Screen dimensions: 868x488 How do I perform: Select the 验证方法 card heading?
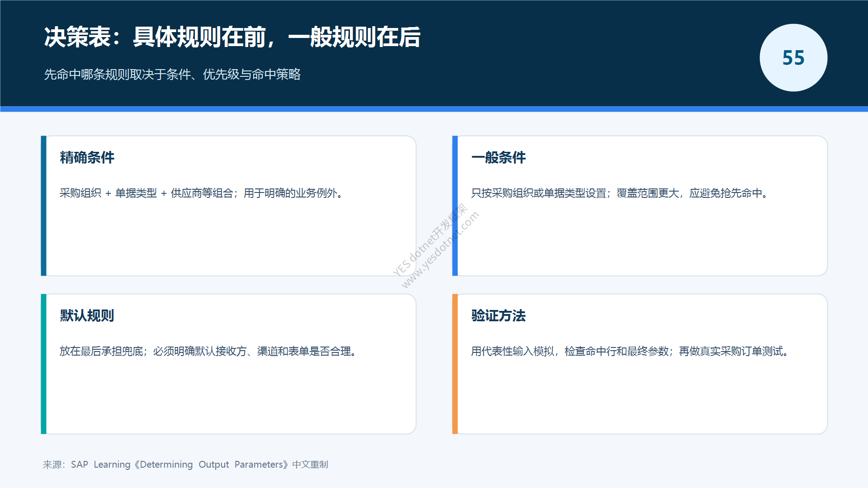499,315
